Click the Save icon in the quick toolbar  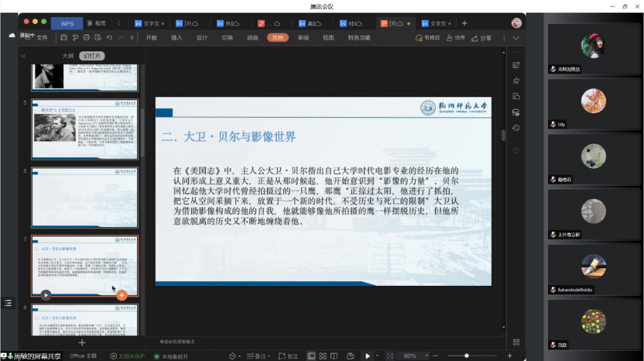click(x=64, y=38)
